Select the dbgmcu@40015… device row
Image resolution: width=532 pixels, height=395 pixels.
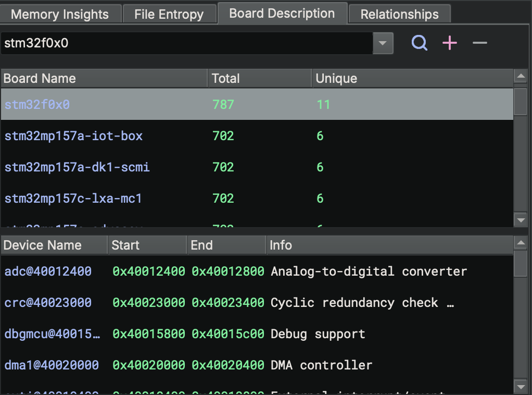(257, 334)
